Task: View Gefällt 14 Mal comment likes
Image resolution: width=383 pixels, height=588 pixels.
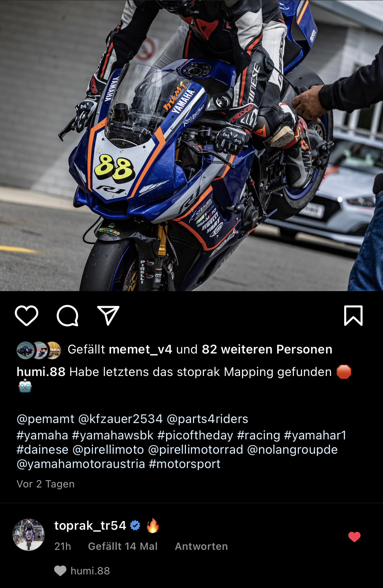Action: (x=123, y=546)
